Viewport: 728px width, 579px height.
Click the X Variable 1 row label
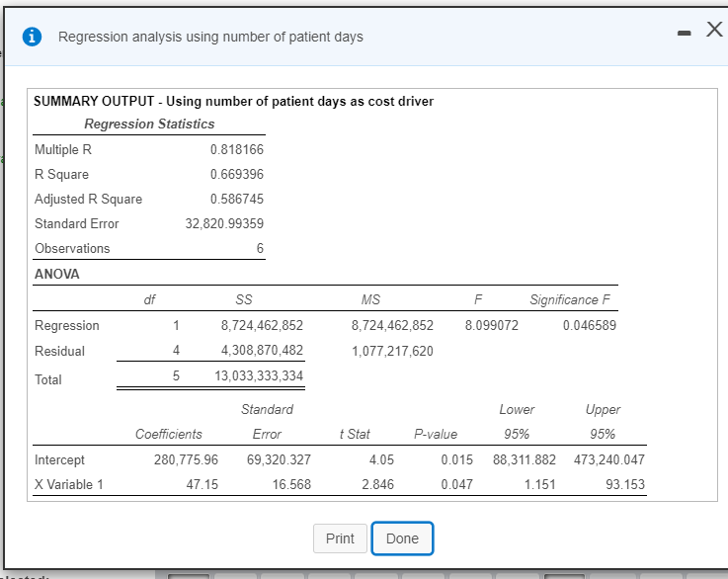click(69, 484)
